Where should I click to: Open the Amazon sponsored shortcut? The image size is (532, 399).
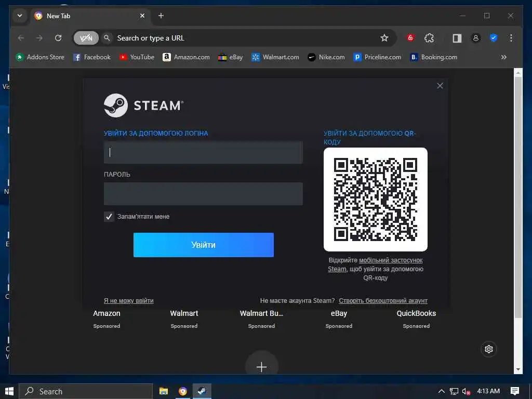(x=107, y=318)
